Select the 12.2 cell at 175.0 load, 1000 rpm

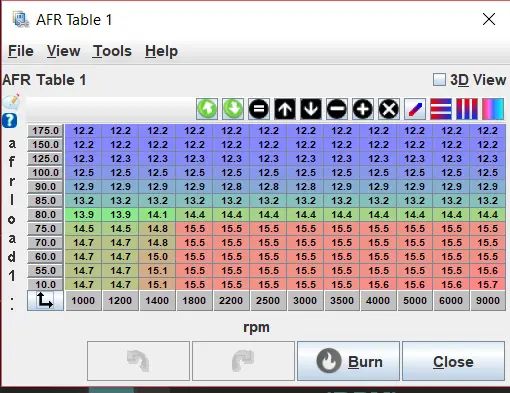[x=83, y=131]
